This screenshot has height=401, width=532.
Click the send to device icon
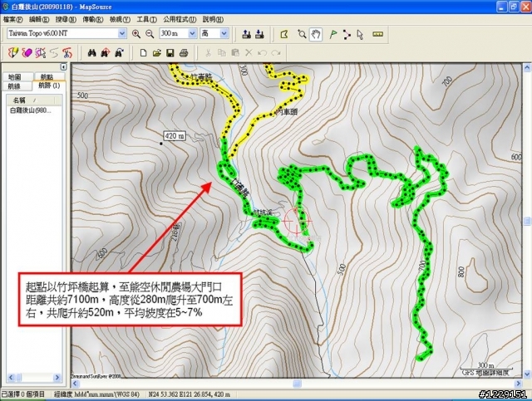click(x=247, y=33)
